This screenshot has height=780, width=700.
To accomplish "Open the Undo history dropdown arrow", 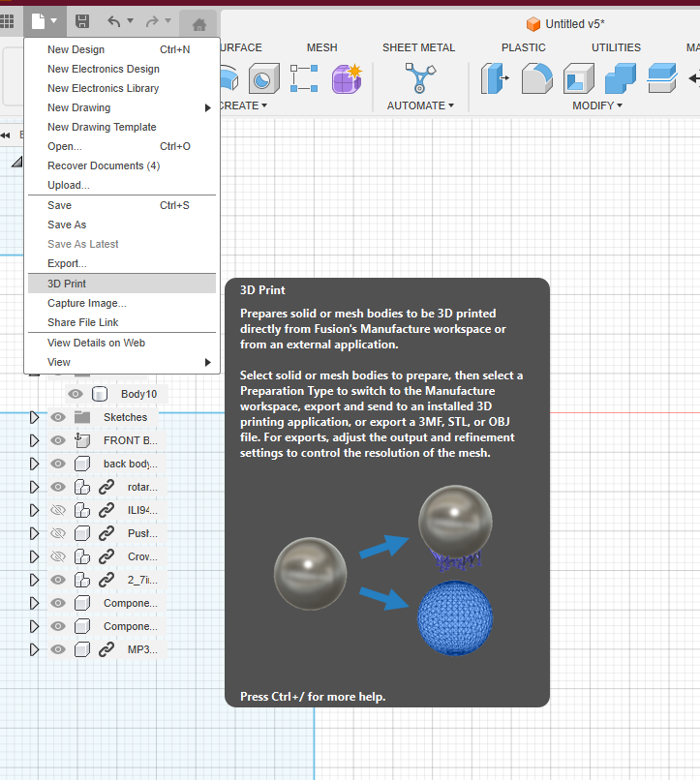I will coord(131,21).
